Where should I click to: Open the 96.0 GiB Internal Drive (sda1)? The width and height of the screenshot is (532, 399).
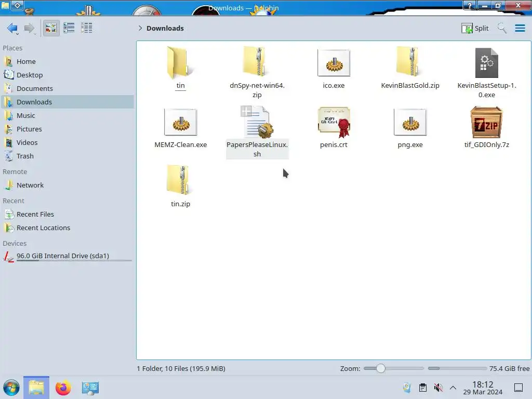click(x=68, y=256)
